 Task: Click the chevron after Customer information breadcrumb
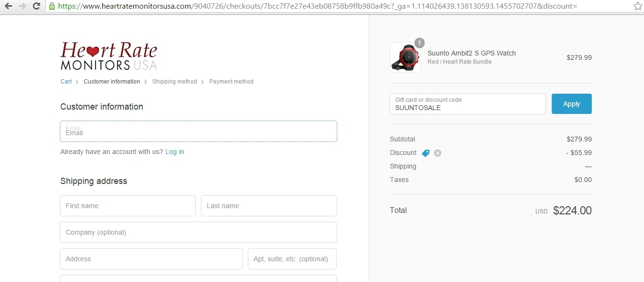click(146, 82)
